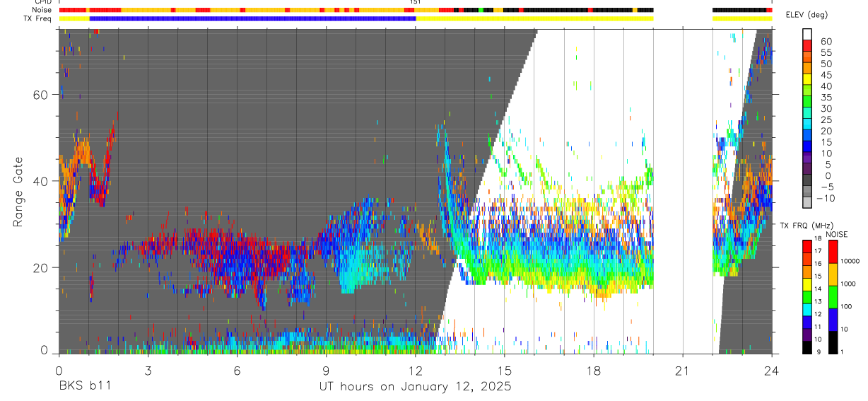
Task: Click the black bottom swatch of the NOISE bar
Action: tap(833, 342)
